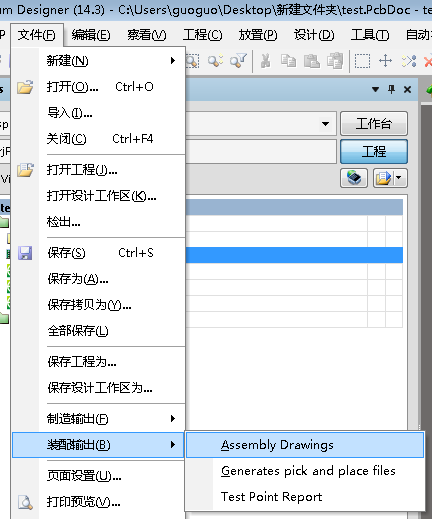The image size is (432, 519).
Task: Open the 工具(T) menu
Action: 370,35
